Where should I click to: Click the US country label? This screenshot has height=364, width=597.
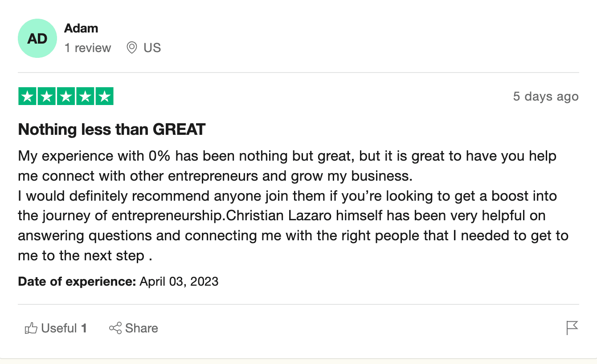coord(152,48)
